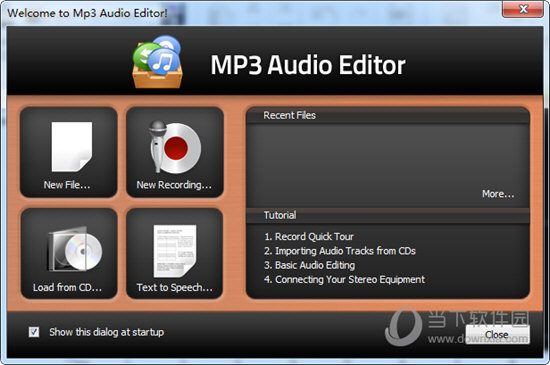
Task: Click the CD case Load from CD icon
Action: (75, 250)
